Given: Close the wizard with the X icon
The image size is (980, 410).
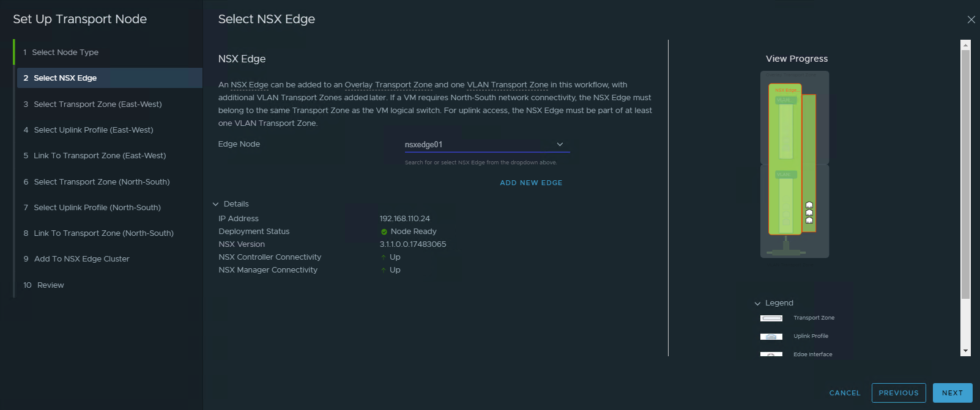Looking at the screenshot, I should (x=971, y=20).
